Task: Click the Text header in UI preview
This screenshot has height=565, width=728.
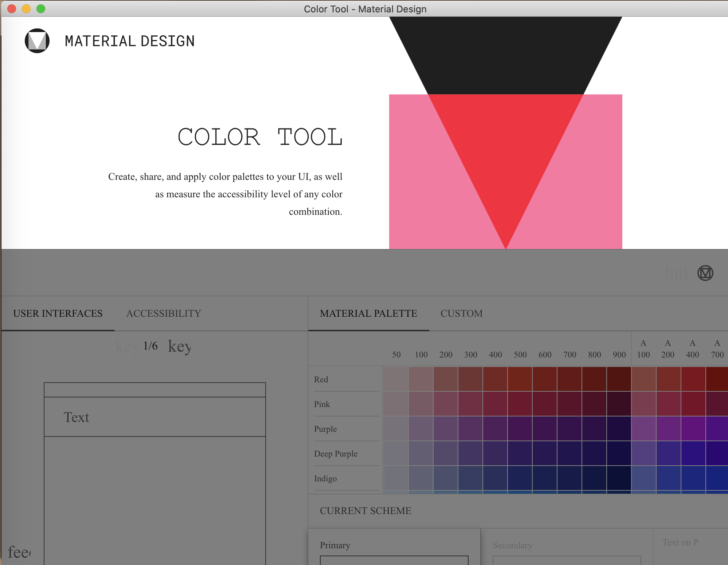Action: 77,417
